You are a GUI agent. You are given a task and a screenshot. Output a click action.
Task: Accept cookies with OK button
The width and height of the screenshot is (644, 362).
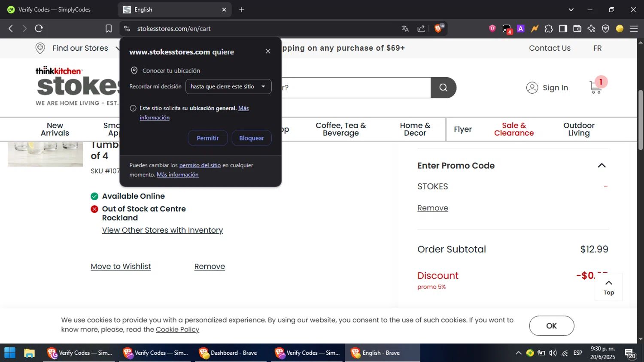coord(552,326)
